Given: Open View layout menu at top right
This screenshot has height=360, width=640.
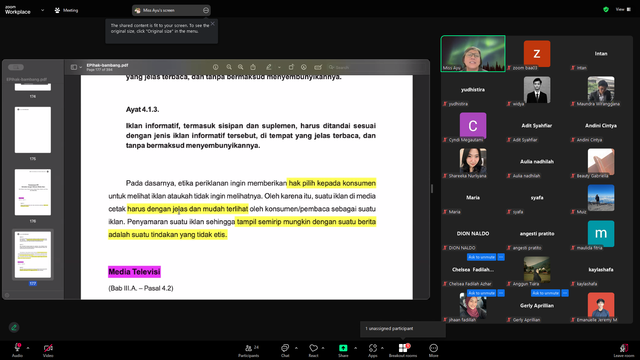Looking at the screenshot, I should 623,9.
